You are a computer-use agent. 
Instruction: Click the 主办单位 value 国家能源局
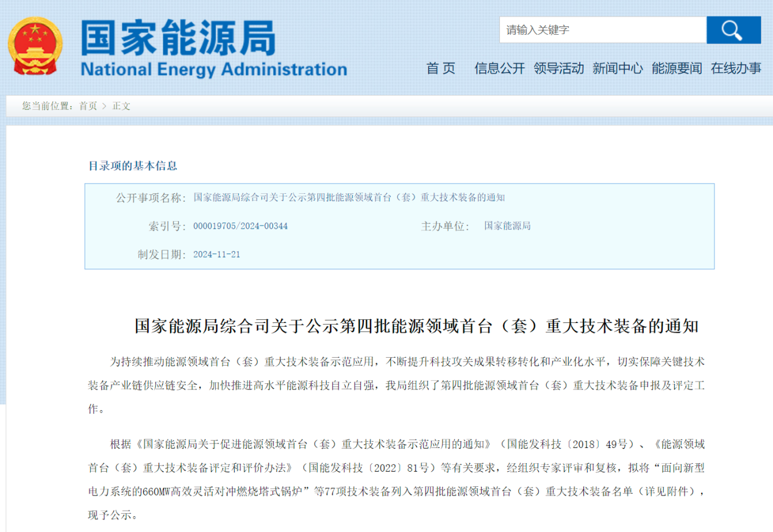pyautogui.click(x=507, y=226)
